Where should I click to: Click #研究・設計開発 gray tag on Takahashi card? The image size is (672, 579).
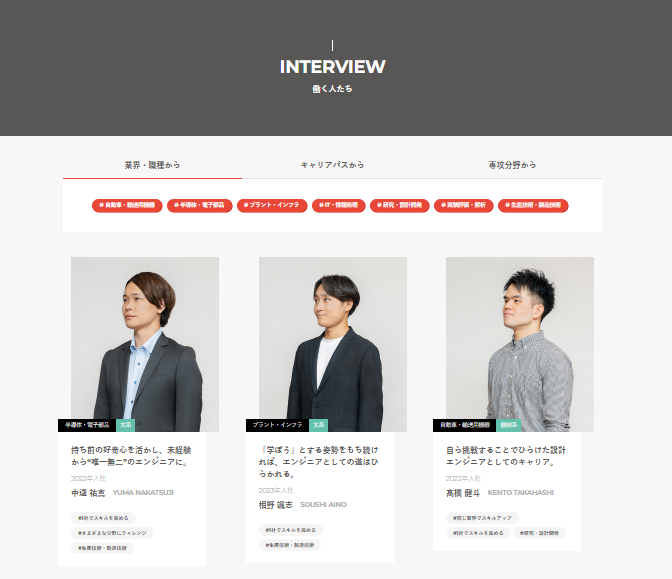539,533
